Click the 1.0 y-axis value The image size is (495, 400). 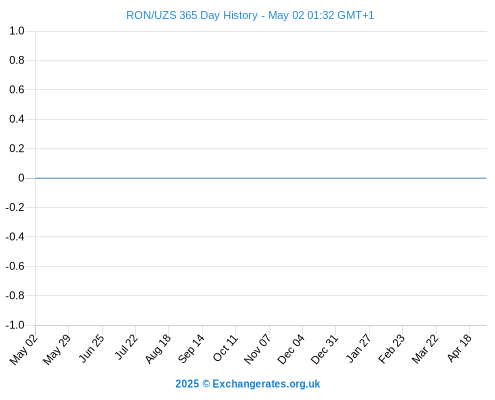tap(17, 31)
